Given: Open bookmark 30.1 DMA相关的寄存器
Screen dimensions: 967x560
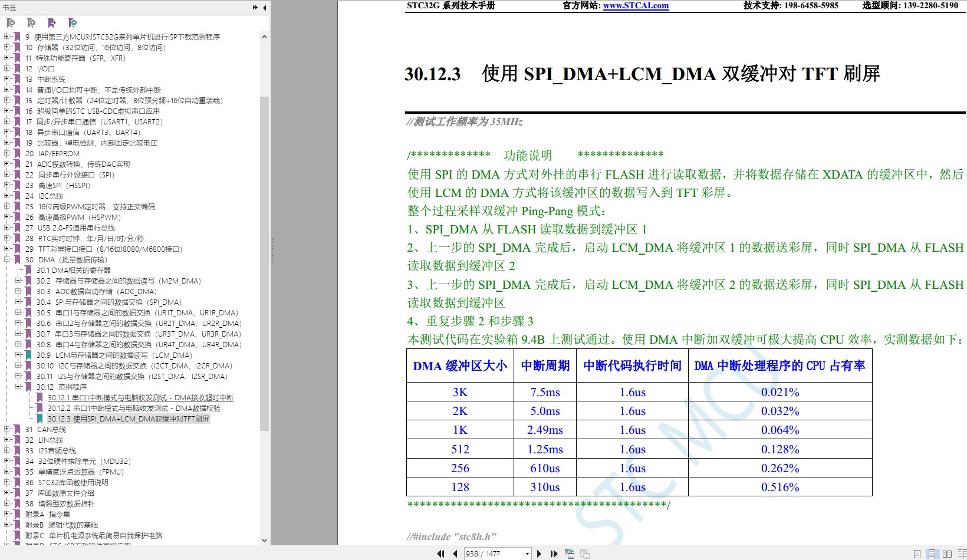Looking at the screenshot, I should 73,271.
